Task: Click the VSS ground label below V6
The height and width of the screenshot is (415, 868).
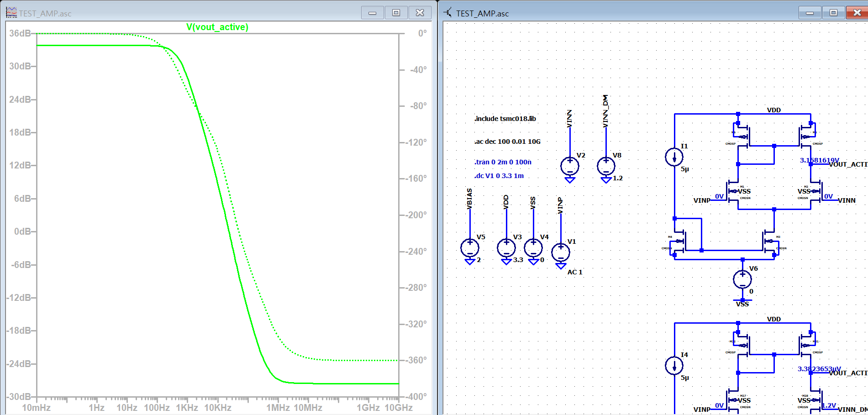Action: click(x=742, y=304)
